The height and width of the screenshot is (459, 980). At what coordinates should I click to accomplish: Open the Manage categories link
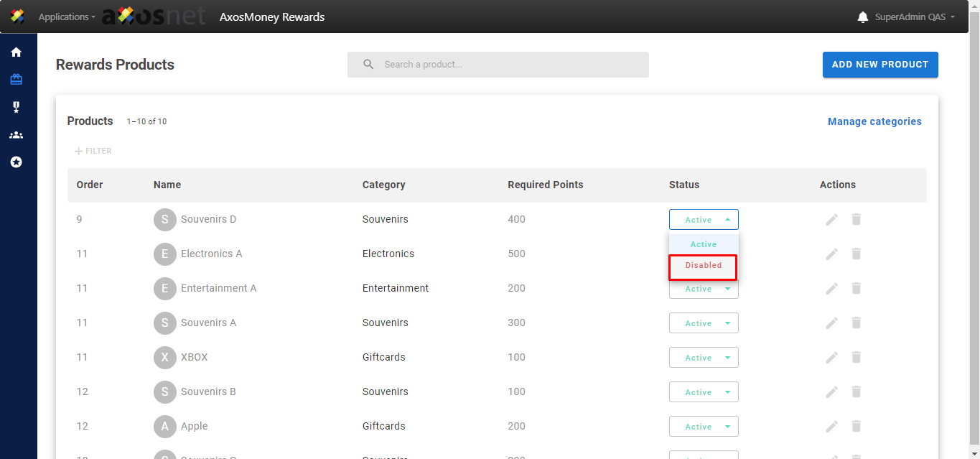(874, 121)
